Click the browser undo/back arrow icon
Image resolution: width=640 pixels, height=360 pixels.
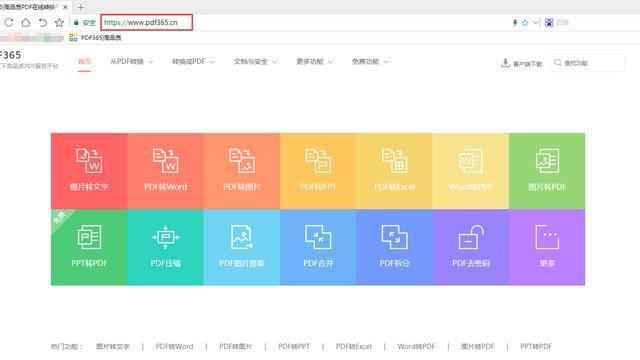pyautogui.click(x=42, y=22)
